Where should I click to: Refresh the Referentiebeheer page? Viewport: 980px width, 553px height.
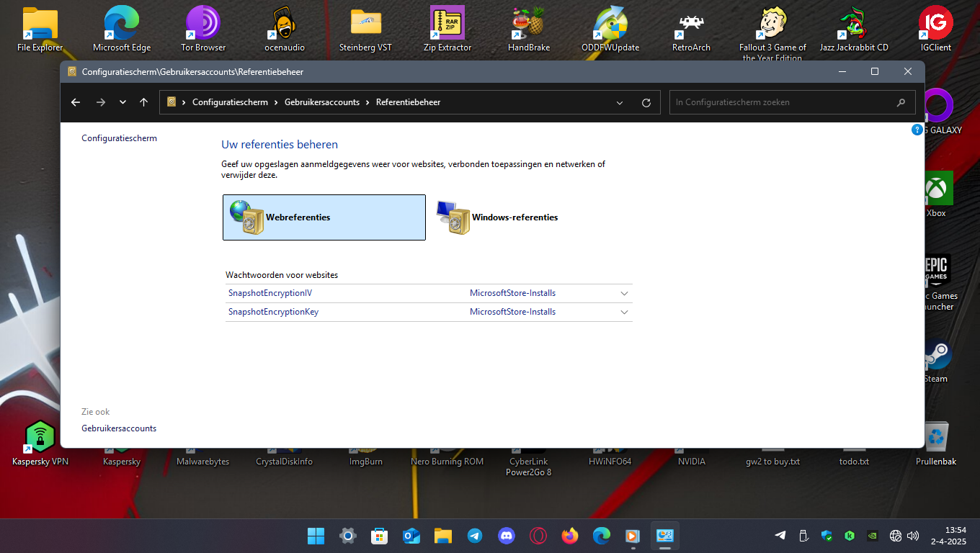pos(646,102)
